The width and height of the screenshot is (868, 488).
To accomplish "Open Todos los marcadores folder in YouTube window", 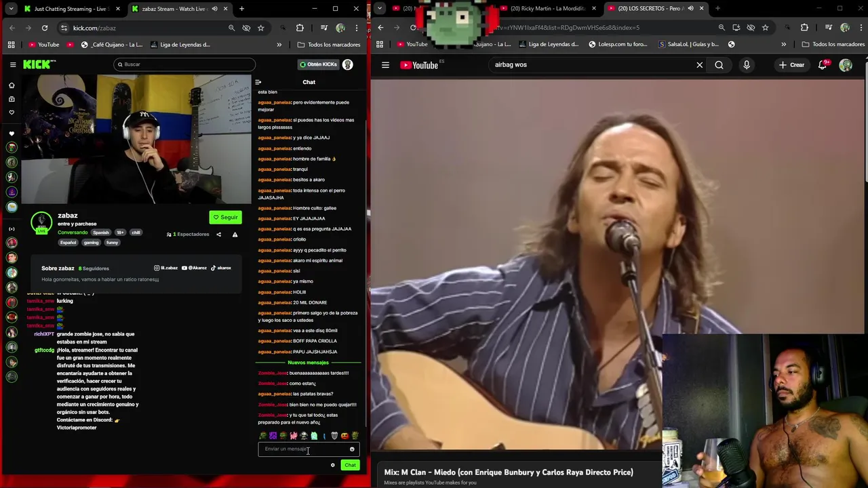I will 833,45.
